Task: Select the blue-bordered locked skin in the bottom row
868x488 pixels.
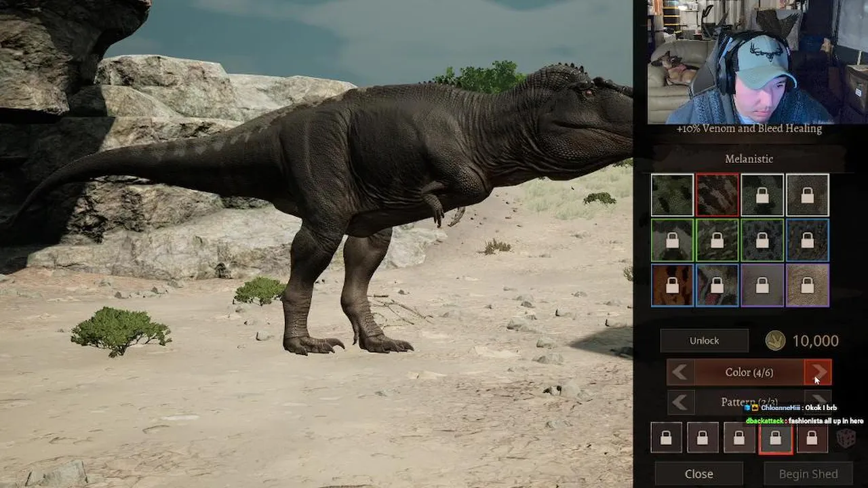Action: click(717, 285)
